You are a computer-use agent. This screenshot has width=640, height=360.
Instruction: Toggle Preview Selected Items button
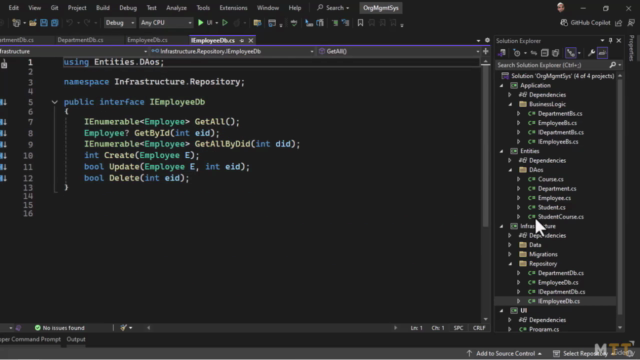pyautogui.click(x=602, y=53)
